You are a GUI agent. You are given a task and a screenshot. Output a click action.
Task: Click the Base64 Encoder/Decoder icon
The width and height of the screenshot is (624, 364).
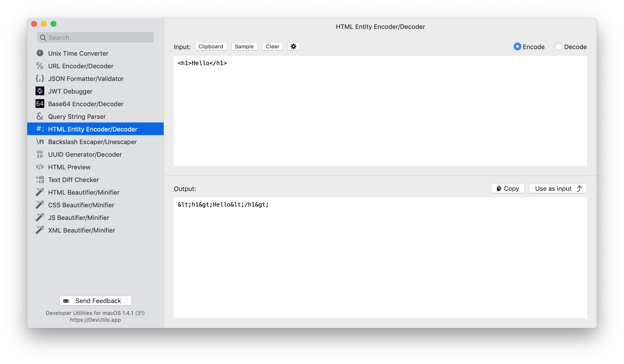40,104
